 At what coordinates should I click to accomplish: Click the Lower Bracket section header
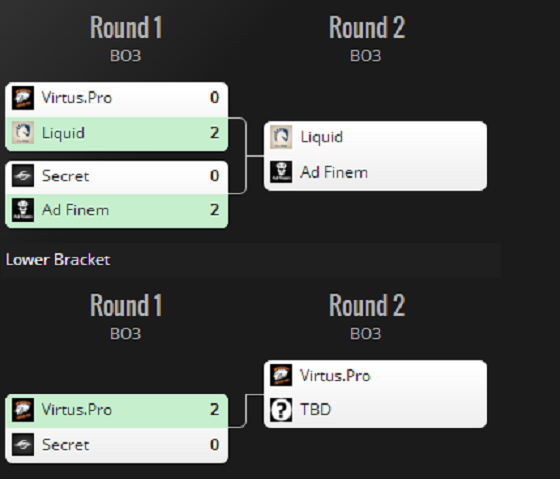[58, 260]
